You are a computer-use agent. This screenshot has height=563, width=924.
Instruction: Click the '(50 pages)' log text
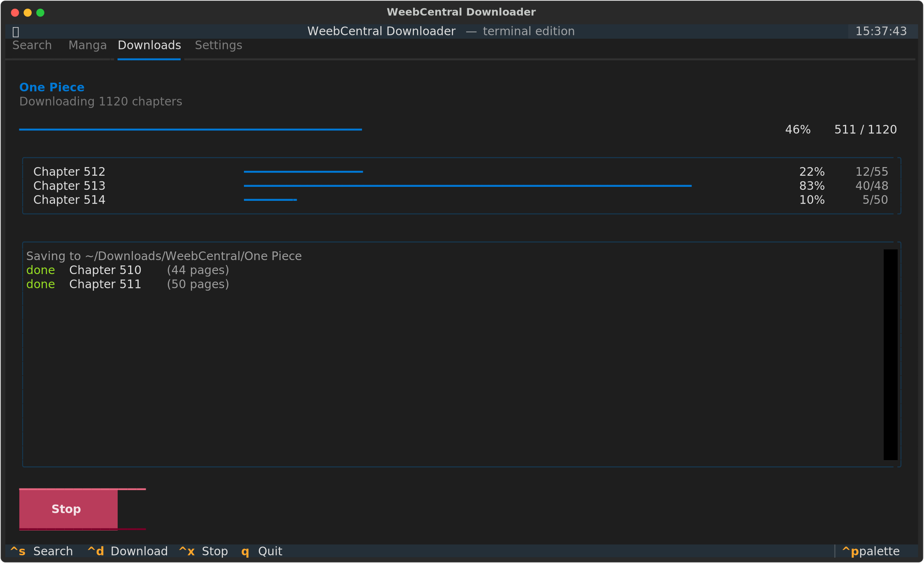click(198, 284)
